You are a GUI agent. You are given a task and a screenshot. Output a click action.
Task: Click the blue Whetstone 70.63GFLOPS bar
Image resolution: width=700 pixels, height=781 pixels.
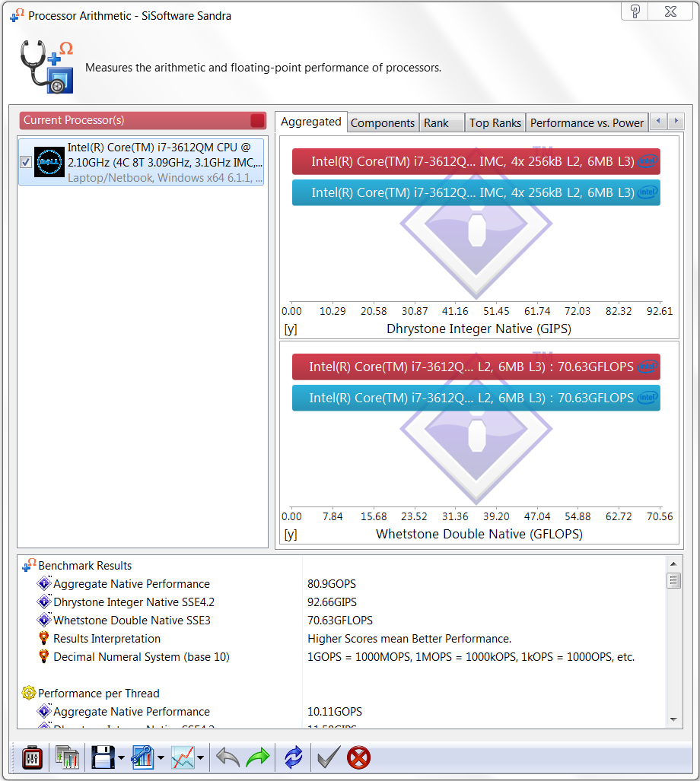(476, 398)
